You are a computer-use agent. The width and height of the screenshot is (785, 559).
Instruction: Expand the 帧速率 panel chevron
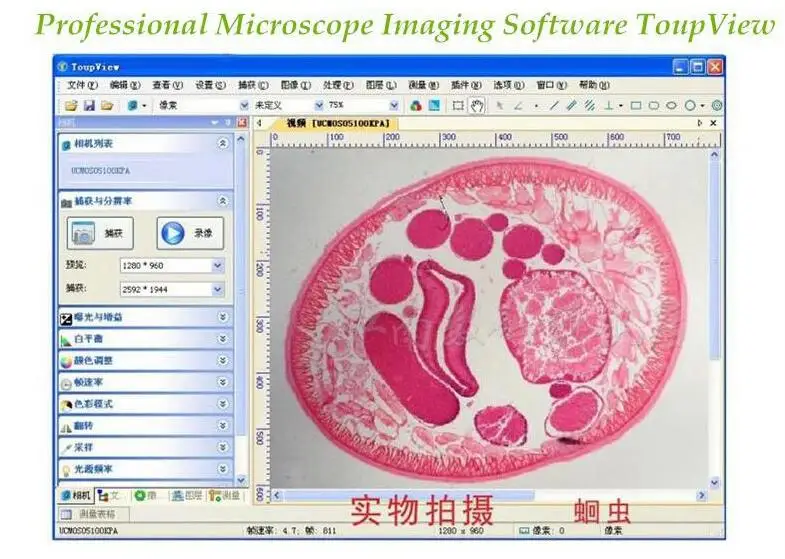(223, 382)
